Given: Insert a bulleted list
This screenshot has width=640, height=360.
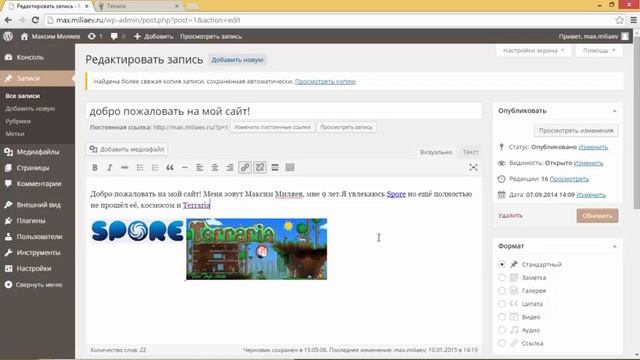Looking at the screenshot, I should pos(140,167).
